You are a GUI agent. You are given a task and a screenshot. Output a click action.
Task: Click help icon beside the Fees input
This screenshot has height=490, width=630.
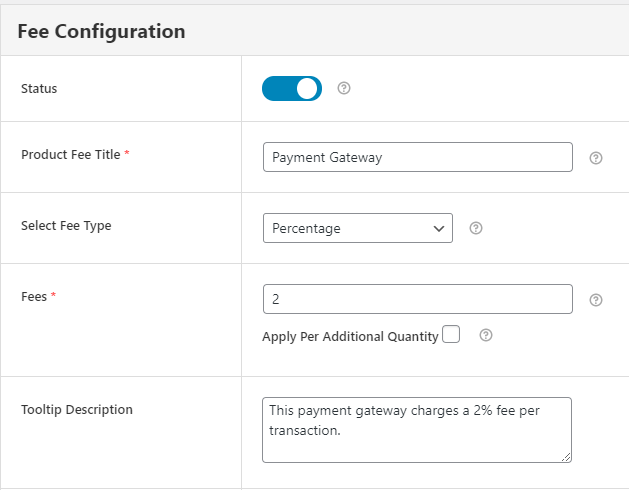coord(596,299)
